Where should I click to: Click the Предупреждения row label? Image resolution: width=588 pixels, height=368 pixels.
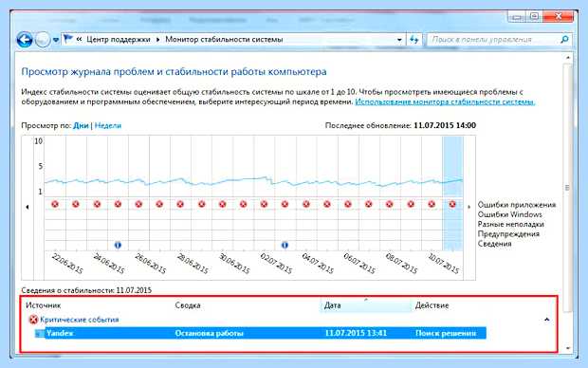tap(508, 234)
